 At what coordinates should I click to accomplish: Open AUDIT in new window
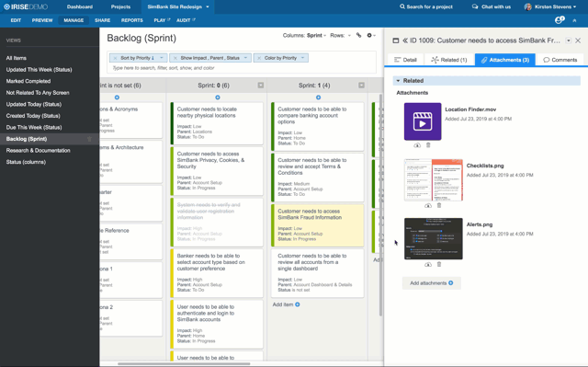[186, 20]
